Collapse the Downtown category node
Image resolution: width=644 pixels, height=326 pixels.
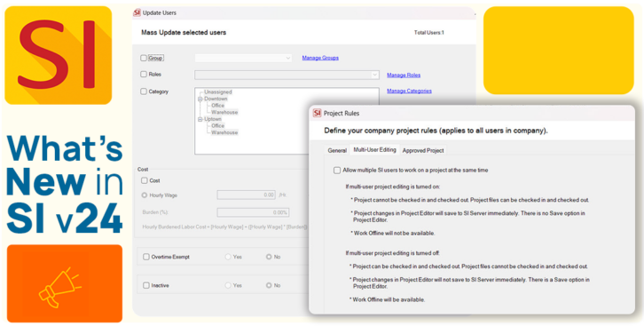[x=200, y=99]
